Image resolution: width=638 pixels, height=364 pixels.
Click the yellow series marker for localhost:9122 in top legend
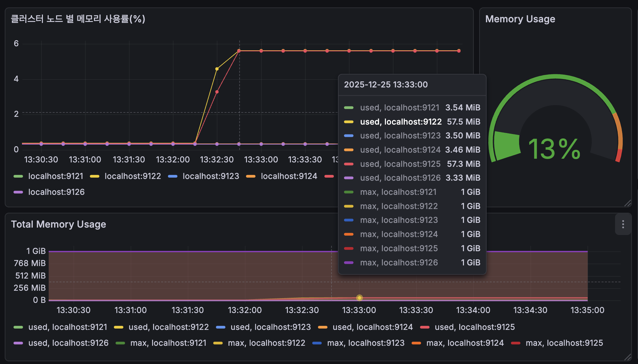(95, 176)
